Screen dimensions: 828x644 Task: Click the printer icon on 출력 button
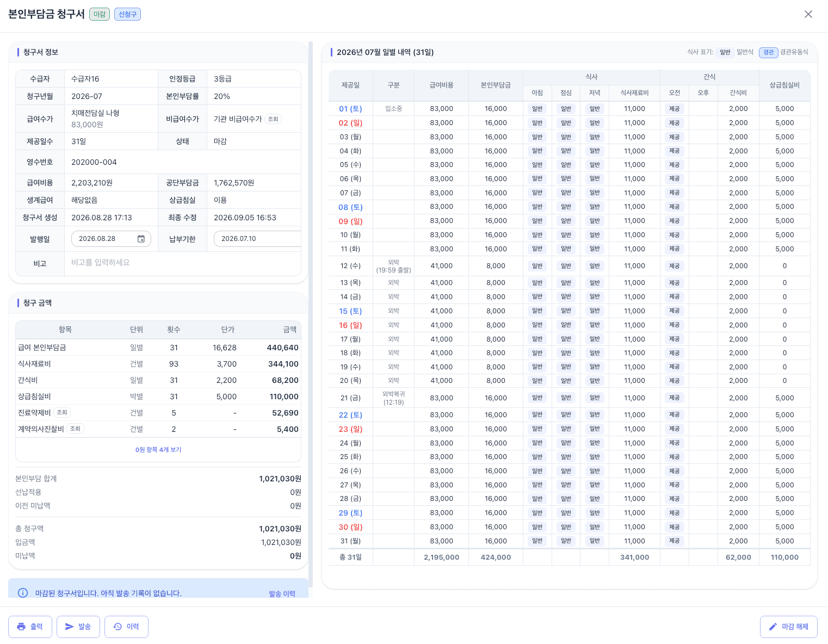click(x=21, y=627)
